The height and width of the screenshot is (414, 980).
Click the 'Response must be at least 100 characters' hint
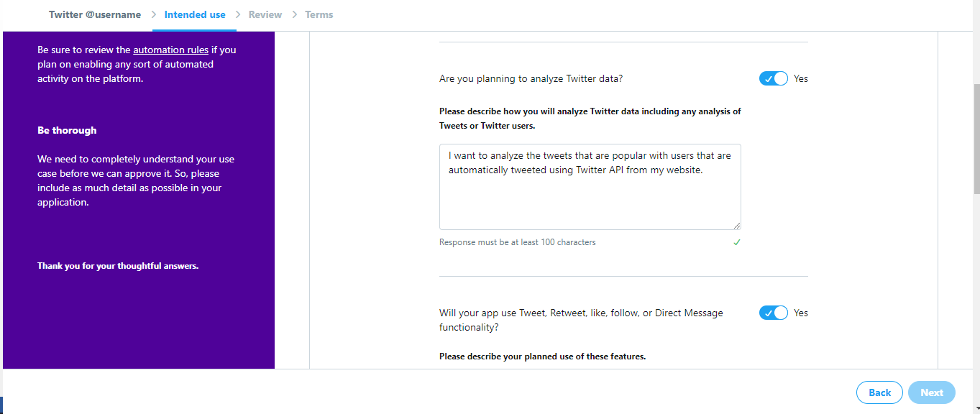518,242
